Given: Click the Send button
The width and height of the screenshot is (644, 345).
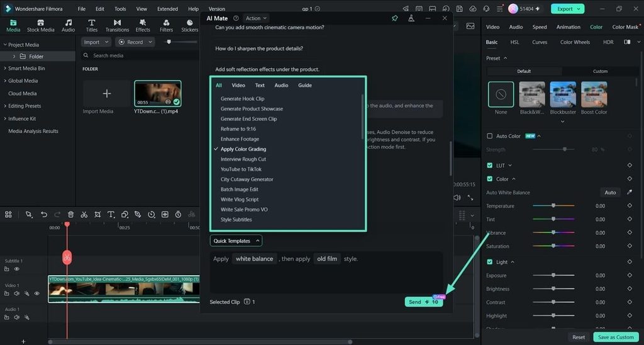Looking at the screenshot, I should 423,302.
